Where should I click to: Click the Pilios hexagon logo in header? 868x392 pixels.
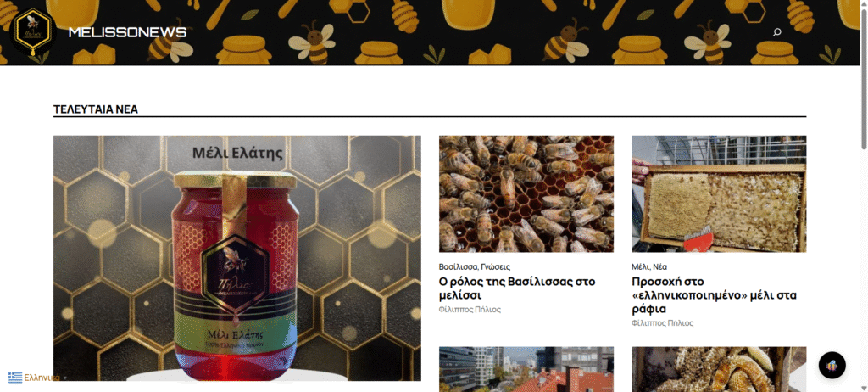coord(33,32)
